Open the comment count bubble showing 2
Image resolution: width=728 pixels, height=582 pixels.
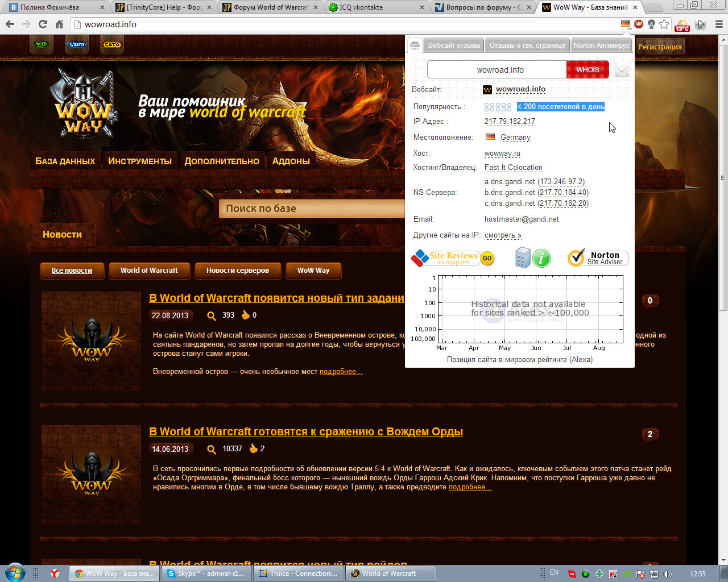(650, 435)
